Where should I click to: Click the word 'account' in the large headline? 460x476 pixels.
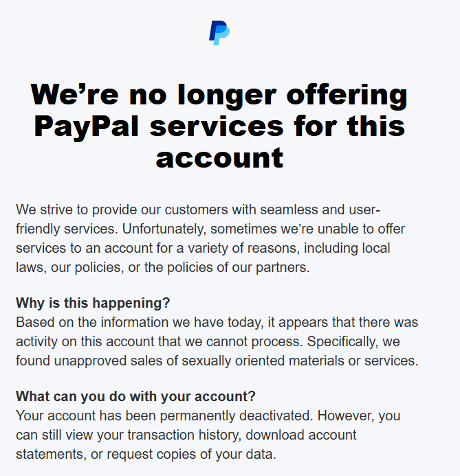pos(219,157)
